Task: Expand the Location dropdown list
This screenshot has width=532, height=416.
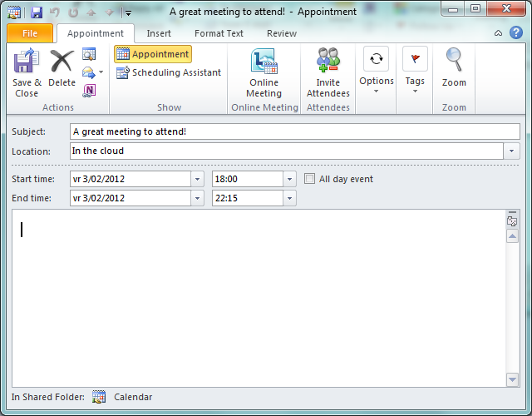Action: pos(512,151)
